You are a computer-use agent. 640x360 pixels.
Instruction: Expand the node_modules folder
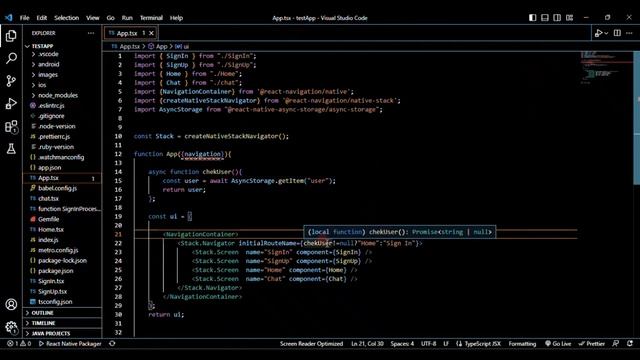coord(58,95)
